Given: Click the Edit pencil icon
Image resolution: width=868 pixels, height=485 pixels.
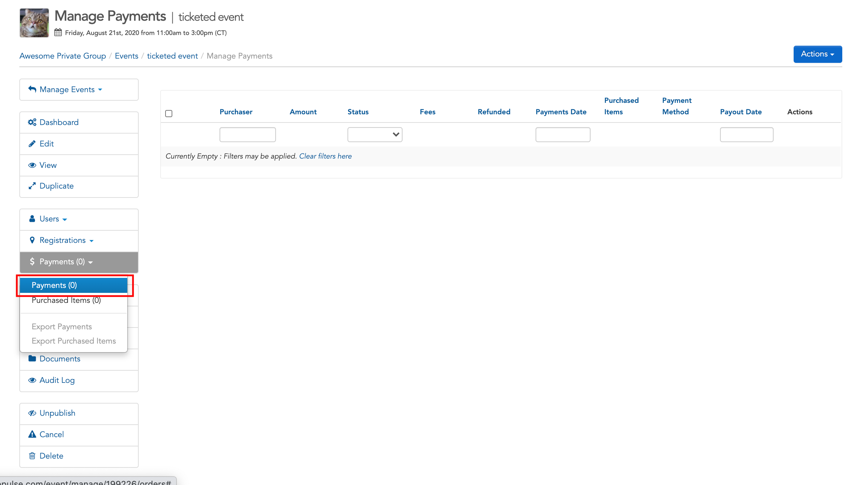Looking at the screenshot, I should [32, 144].
